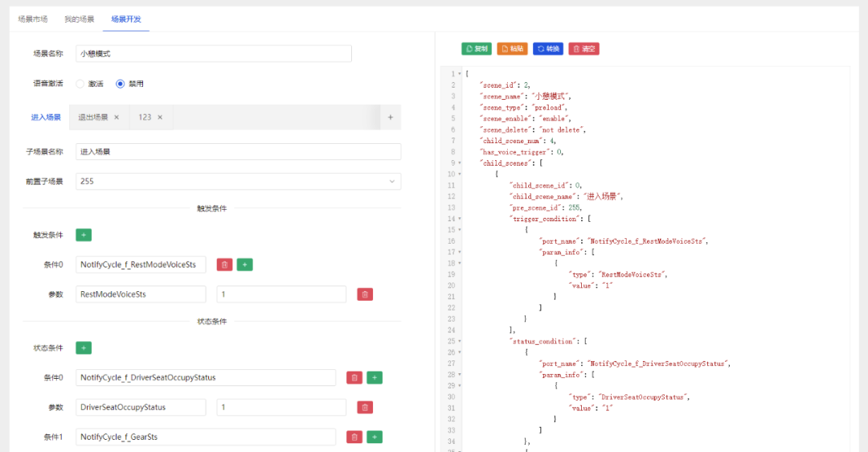Collapse the trigger_condition fold arrow at line 14
This screenshot has height=452, width=868.
459,219
